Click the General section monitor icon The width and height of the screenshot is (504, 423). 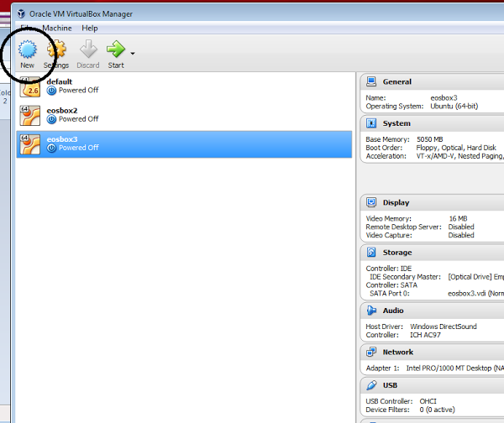click(x=371, y=81)
